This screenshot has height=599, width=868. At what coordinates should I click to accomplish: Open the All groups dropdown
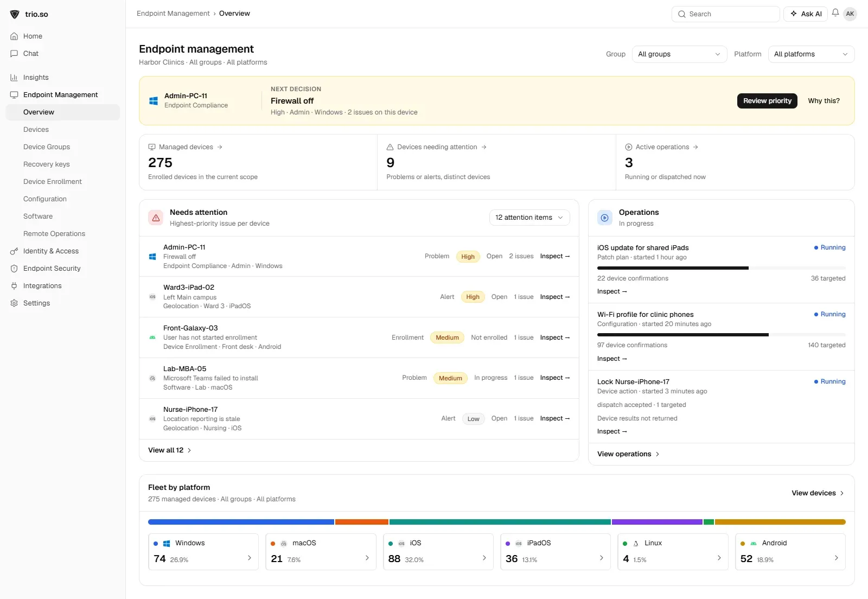coord(679,54)
